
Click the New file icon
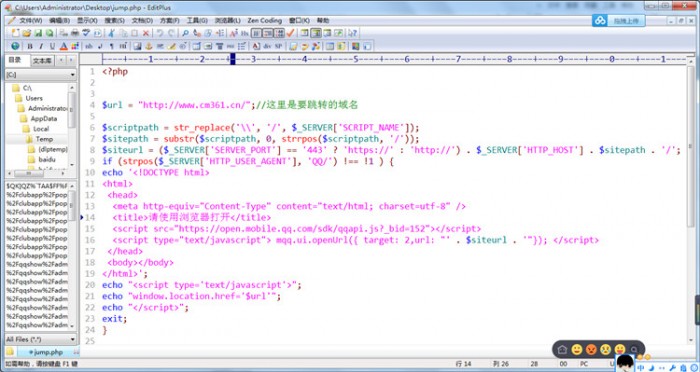pyautogui.click(x=15, y=33)
